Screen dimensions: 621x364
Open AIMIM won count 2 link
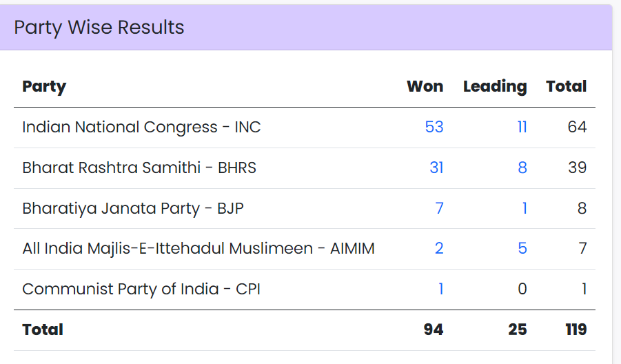pos(439,248)
